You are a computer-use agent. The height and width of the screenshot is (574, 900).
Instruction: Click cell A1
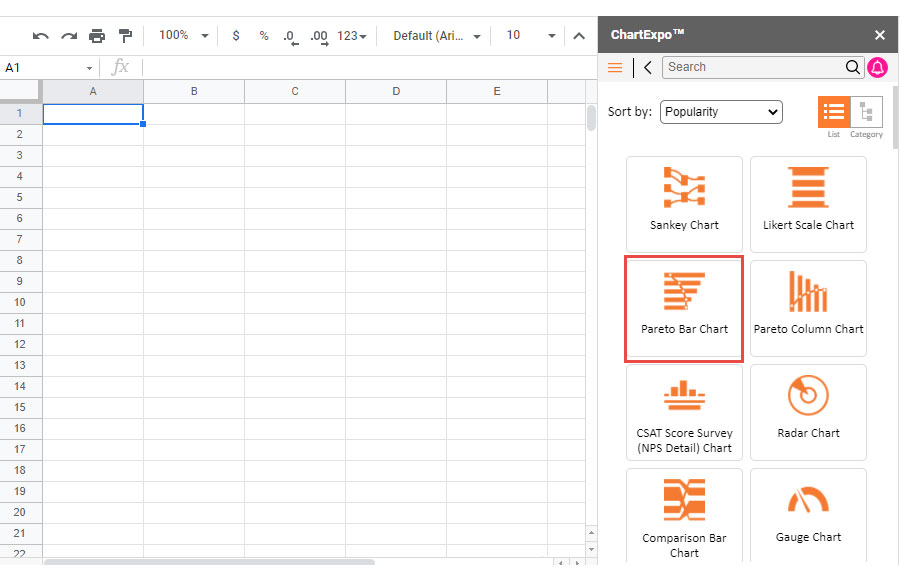pyautogui.click(x=93, y=114)
